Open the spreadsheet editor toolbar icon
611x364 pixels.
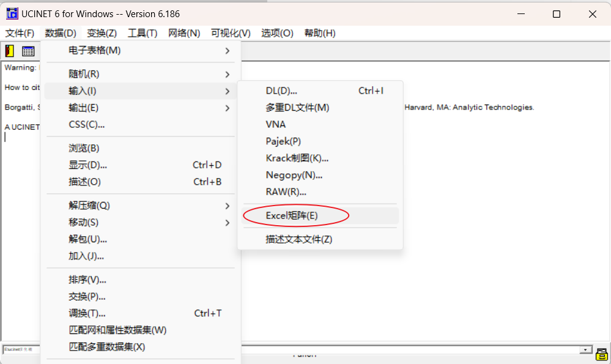click(x=28, y=51)
